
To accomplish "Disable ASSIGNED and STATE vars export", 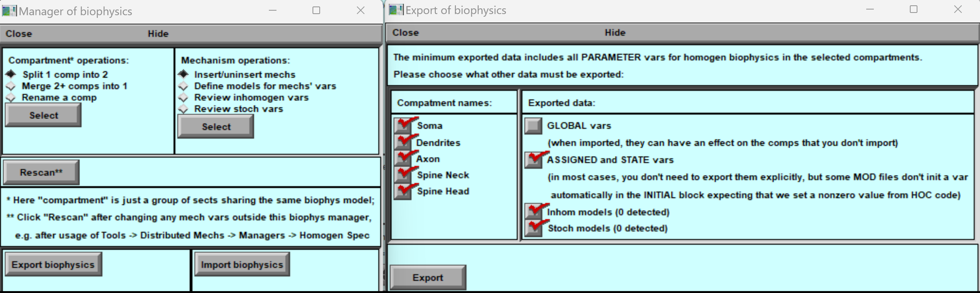I will coord(533,160).
